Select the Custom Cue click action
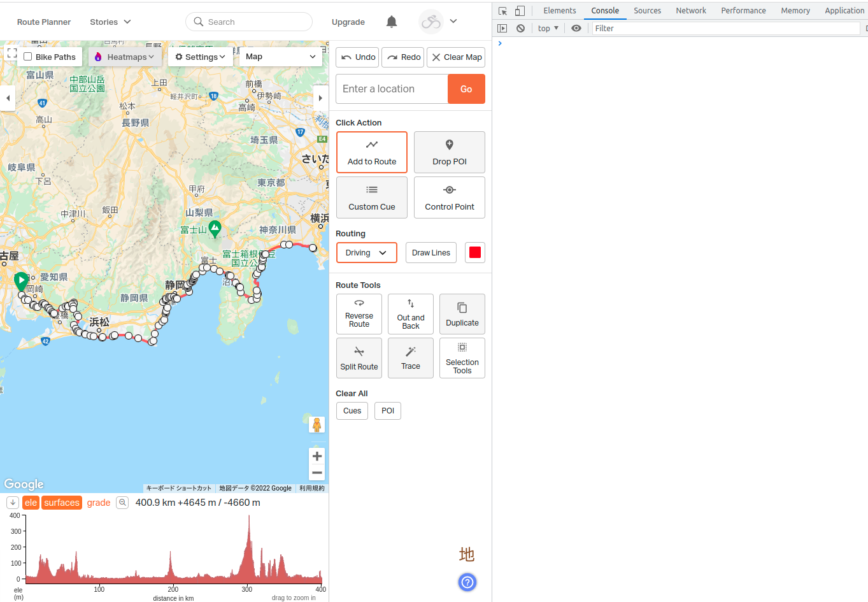 (x=372, y=197)
